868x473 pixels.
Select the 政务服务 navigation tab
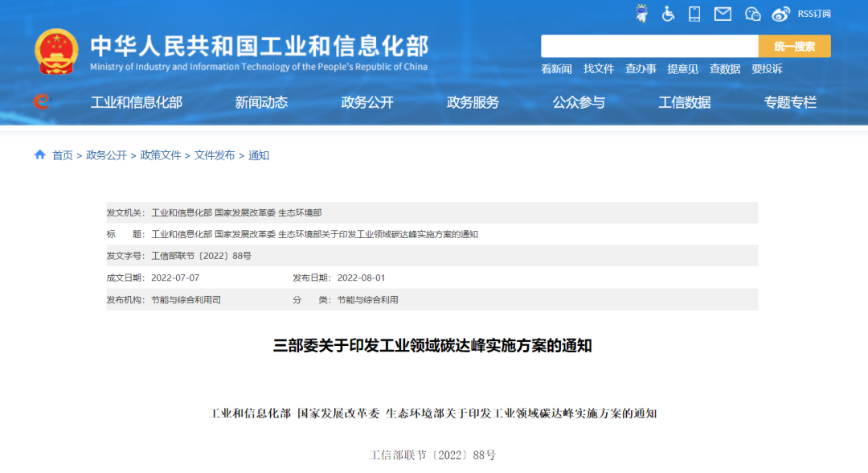pos(471,102)
